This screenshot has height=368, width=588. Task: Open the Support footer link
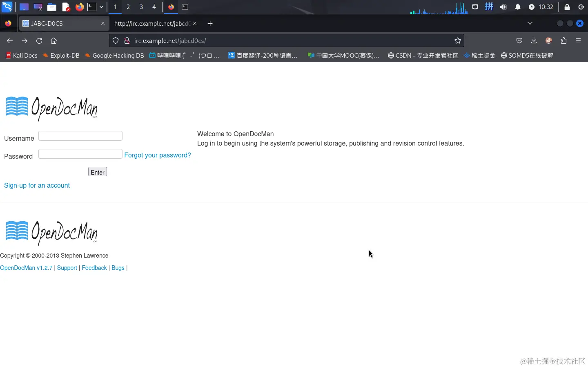click(67, 268)
